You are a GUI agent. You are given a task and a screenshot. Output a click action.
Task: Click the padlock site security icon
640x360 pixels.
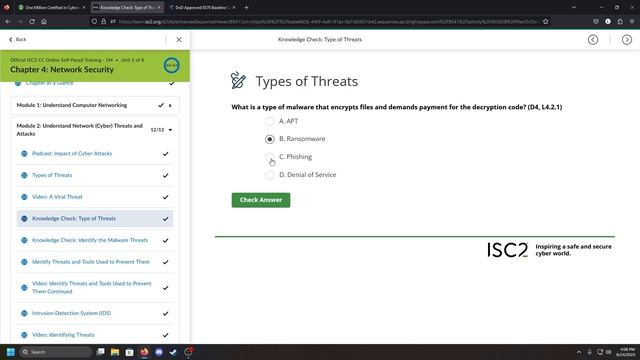104,21
